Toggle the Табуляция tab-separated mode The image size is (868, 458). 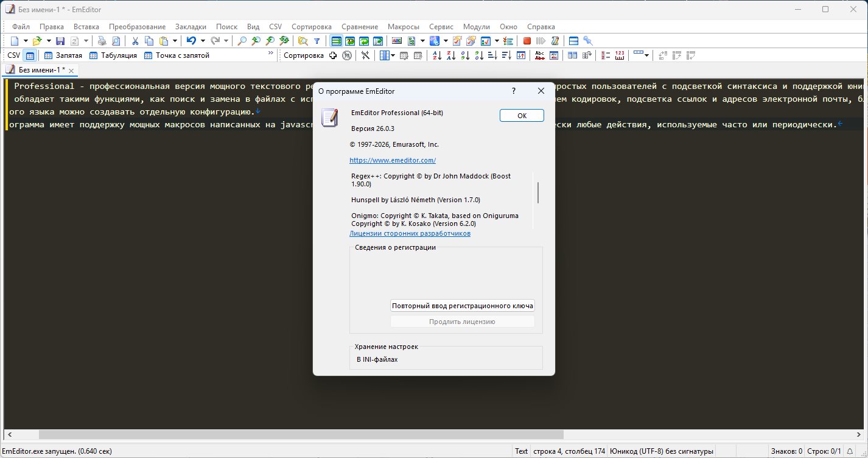[113, 55]
